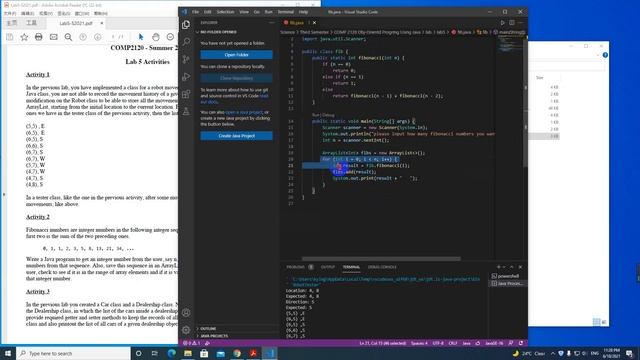Click the code minimap in the editor
The height and width of the screenshot is (360, 640).
point(509,45)
